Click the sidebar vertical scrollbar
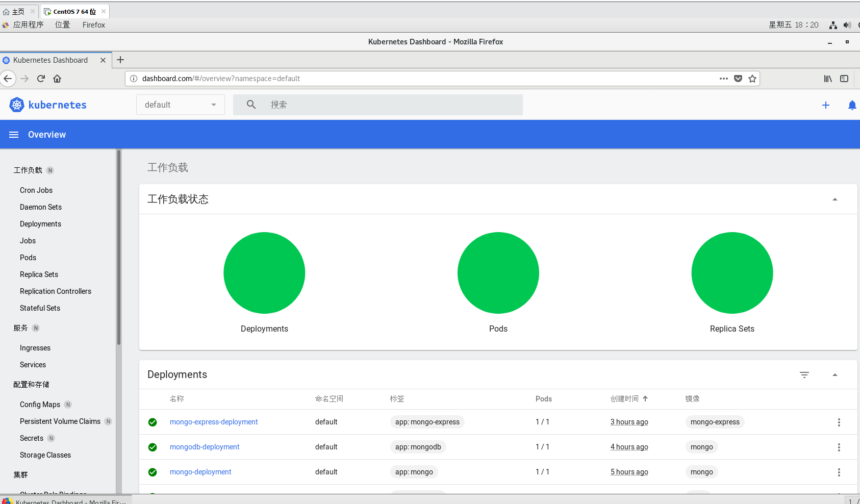The image size is (860, 504). point(119,247)
